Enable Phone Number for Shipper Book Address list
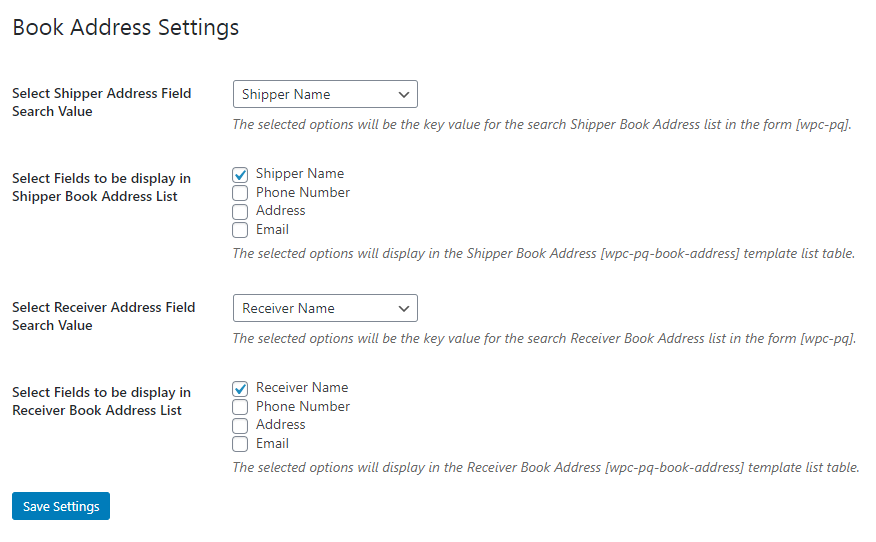This screenshot has height=542, width=876. tap(240, 193)
